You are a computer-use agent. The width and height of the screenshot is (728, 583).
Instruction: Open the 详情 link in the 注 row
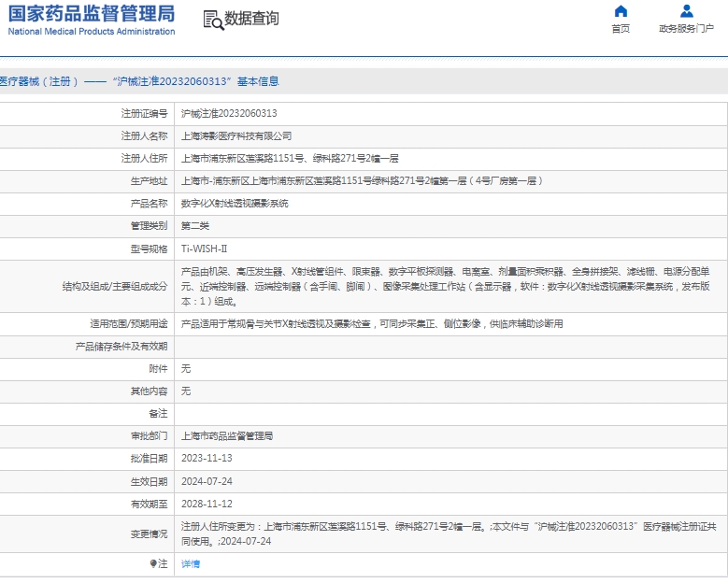point(191,564)
